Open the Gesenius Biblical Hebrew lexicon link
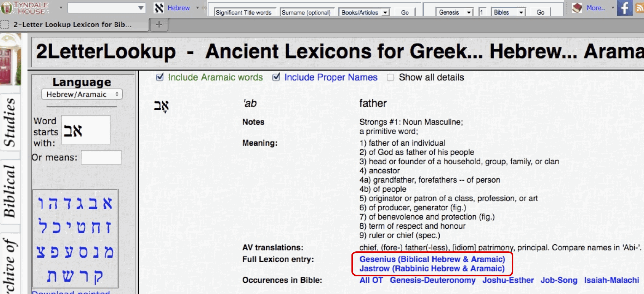Screen dimensions: 644x294 432,259
